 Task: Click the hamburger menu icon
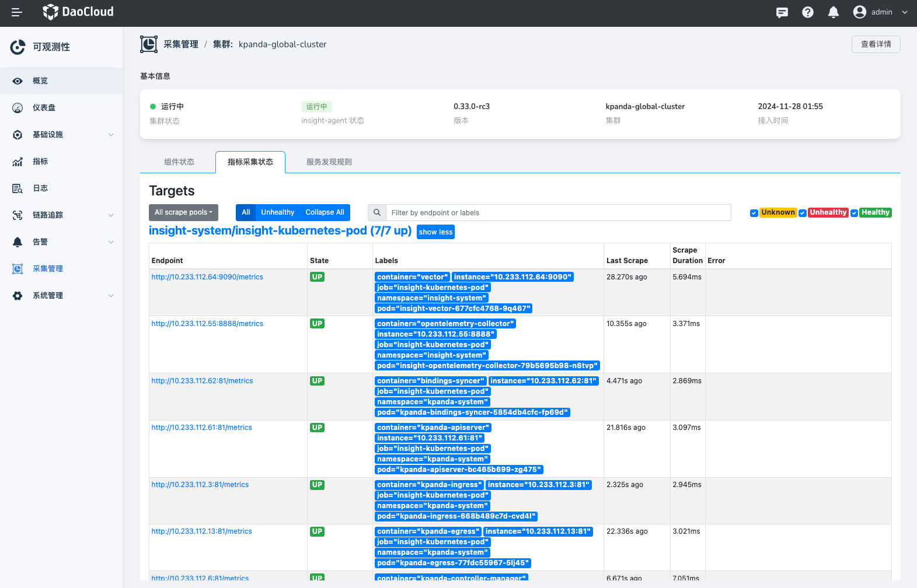(x=16, y=12)
